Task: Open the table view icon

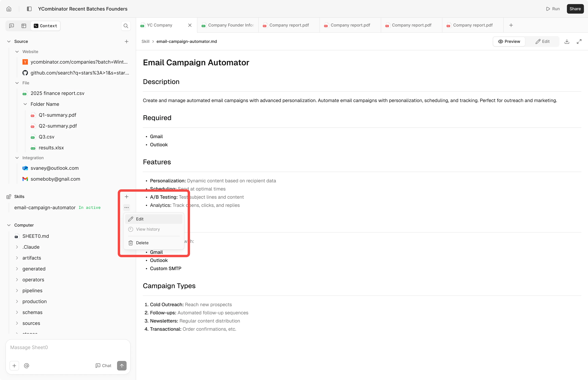Action: [24, 26]
